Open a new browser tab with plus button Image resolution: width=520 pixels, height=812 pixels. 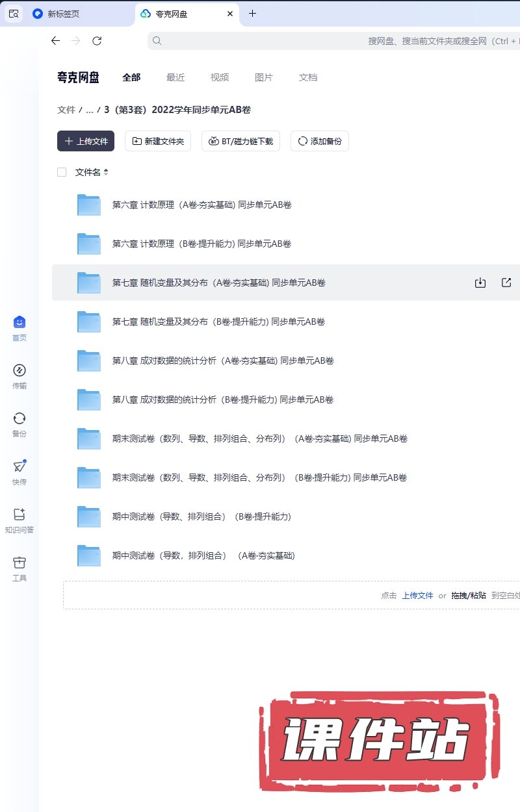pyautogui.click(x=253, y=14)
